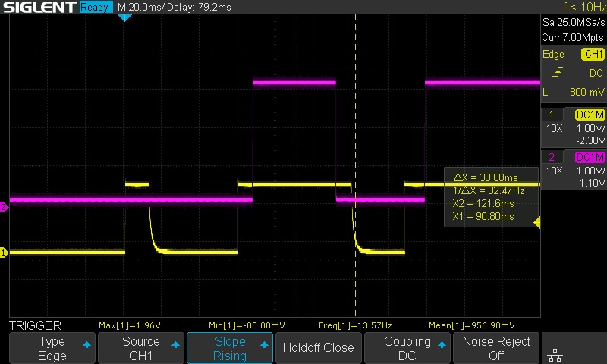Select the Holdoff Close softkey
Viewport: 607px width, 364px height.
pyautogui.click(x=318, y=348)
